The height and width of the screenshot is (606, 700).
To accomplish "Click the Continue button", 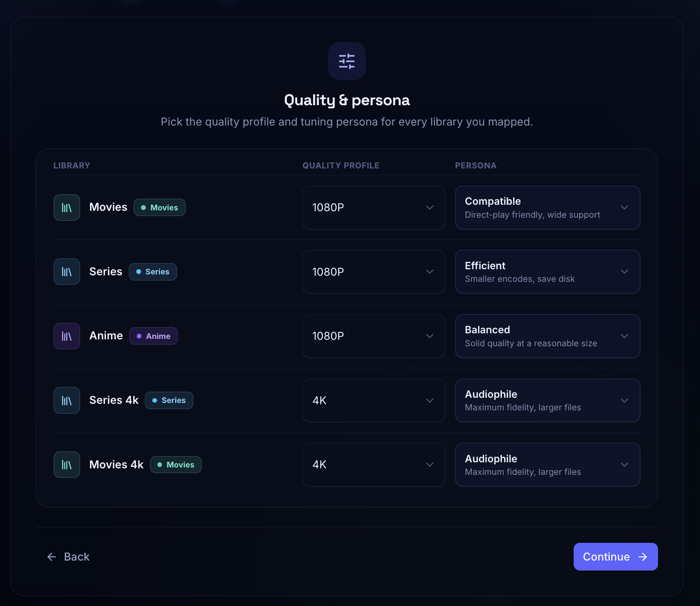I will pyautogui.click(x=616, y=557).
